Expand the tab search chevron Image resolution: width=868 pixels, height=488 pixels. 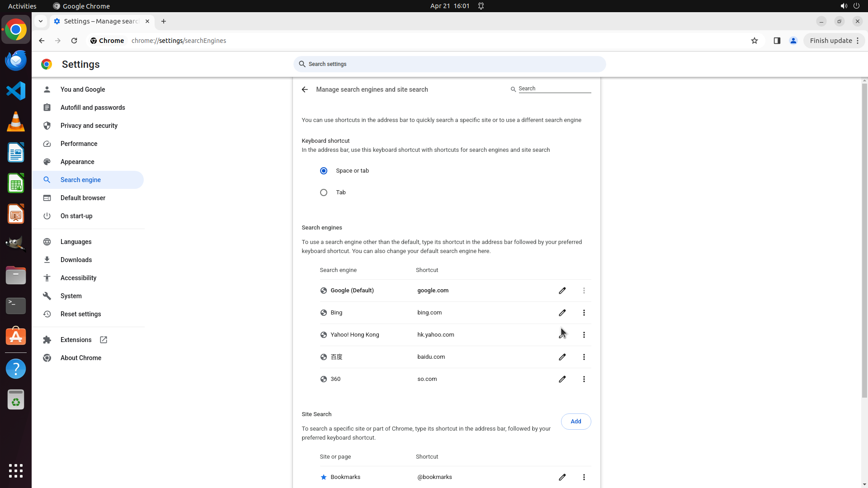click(x=41, y=21)
